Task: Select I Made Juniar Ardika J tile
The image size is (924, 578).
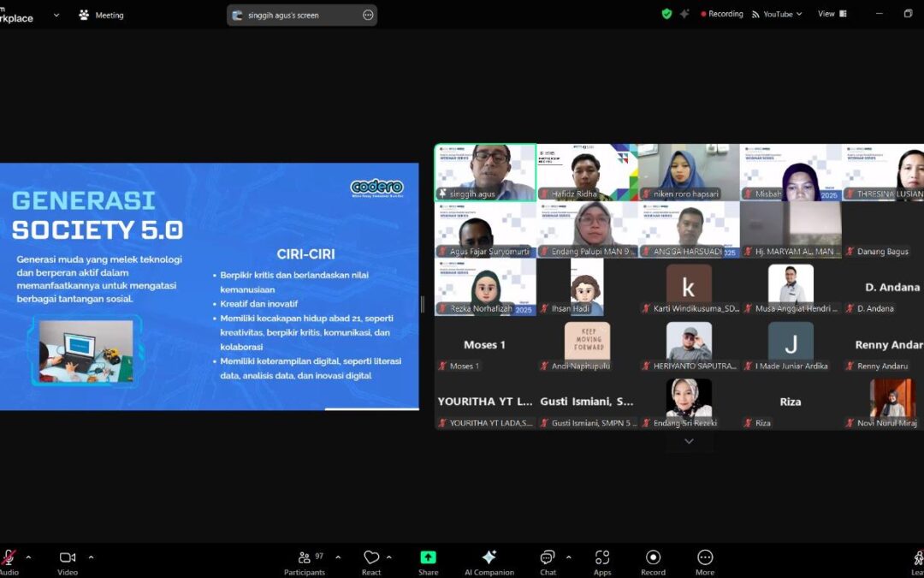Action: (x=791, y=344)
